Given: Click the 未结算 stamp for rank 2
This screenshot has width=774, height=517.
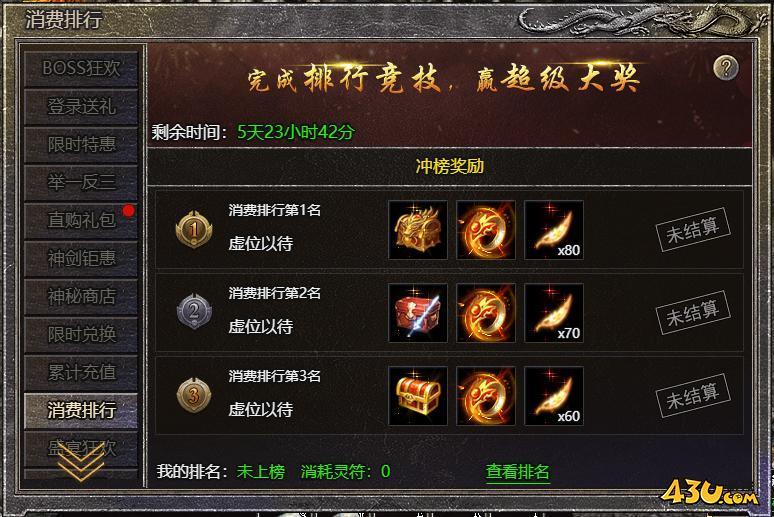Looking at the screenshot, I should (x=693, y=313).
